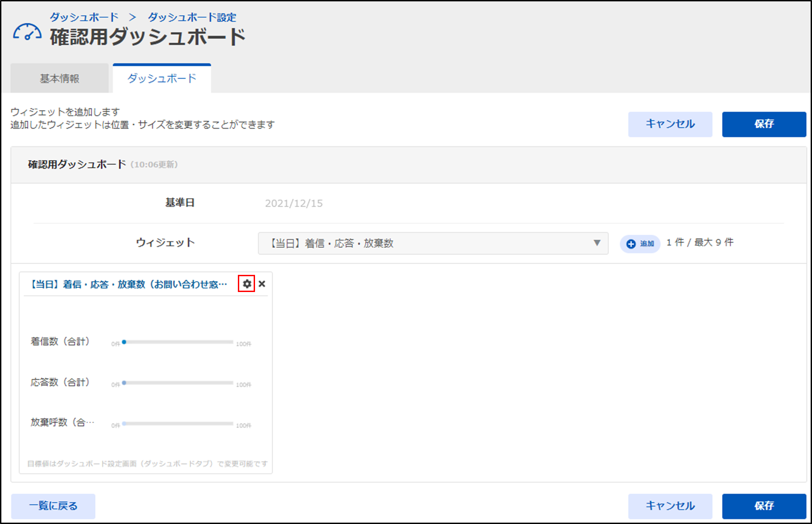Image resolution: width=812 pixels, height=524 pixels.
Task: Click the 放棄呼数 progress slider
Action: [178, 424]
